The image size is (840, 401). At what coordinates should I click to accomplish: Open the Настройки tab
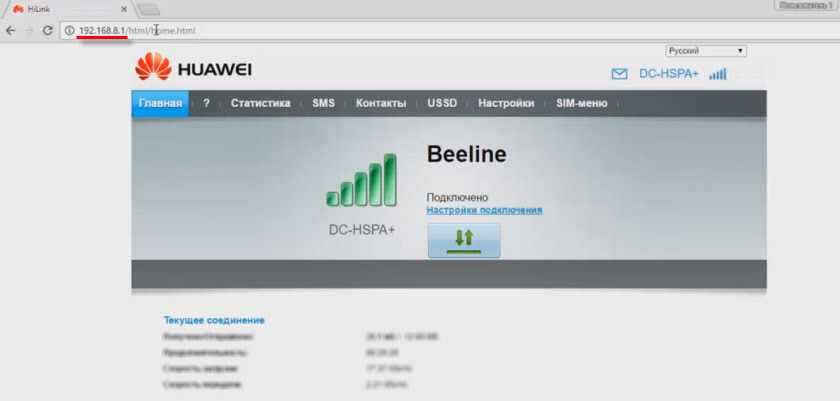505,103
